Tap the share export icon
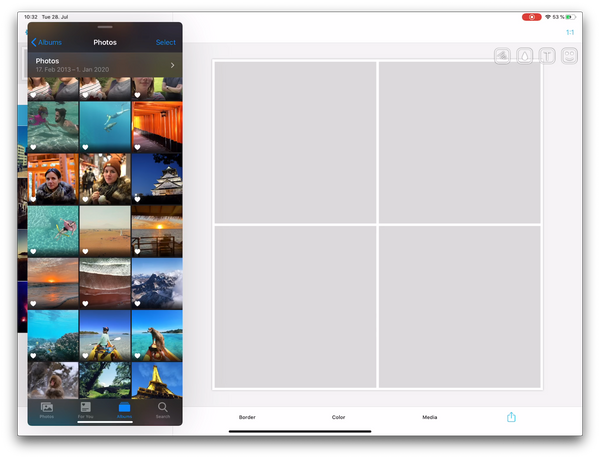600x459 pixels. 511,417
